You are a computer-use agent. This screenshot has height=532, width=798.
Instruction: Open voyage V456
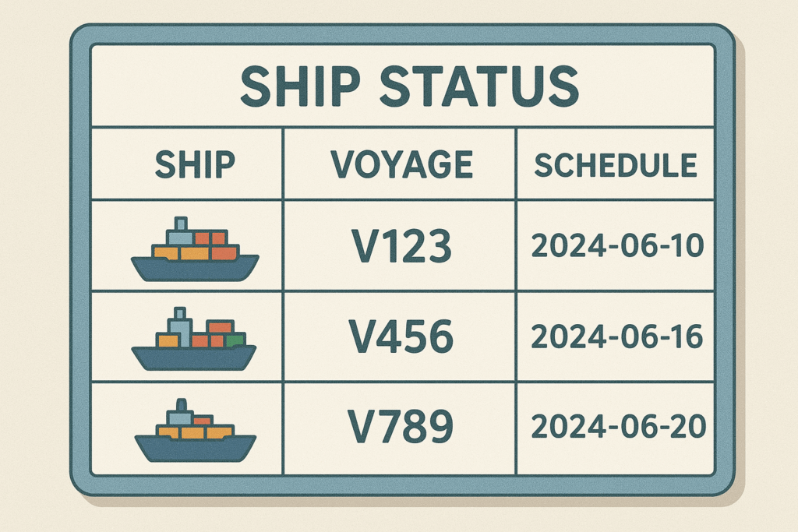coord(401,336)
